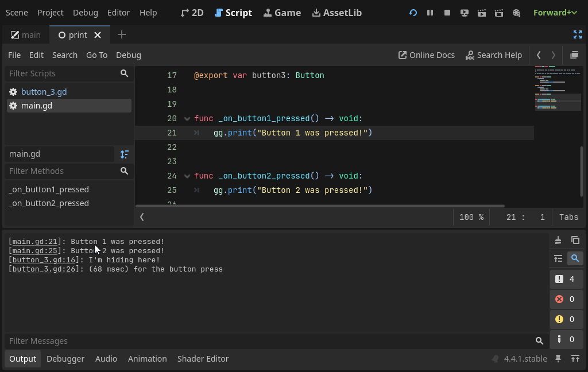
Task: Search within Filter Methods field
Action: [124, 170]
